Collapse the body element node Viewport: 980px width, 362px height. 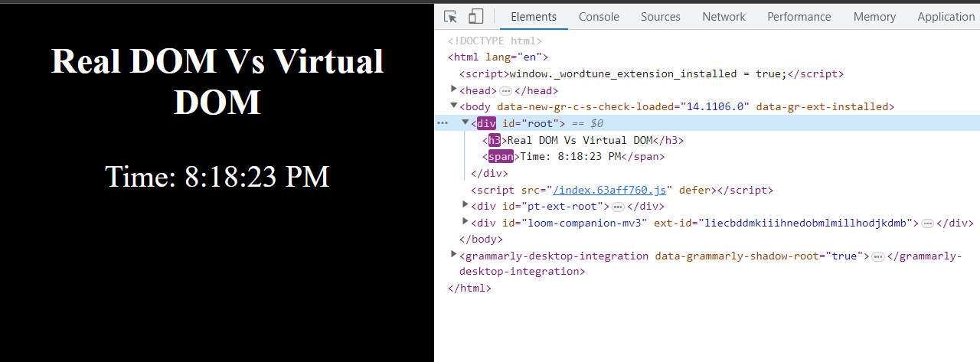click(x=454, y=106)
